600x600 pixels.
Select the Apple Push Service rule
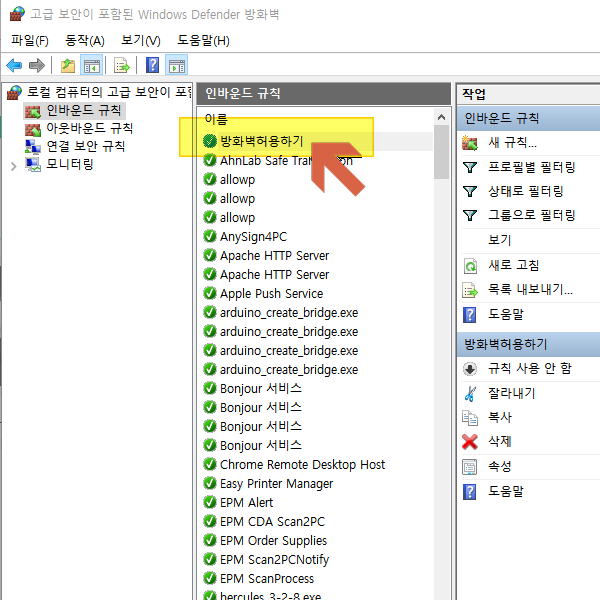point(271,293)
